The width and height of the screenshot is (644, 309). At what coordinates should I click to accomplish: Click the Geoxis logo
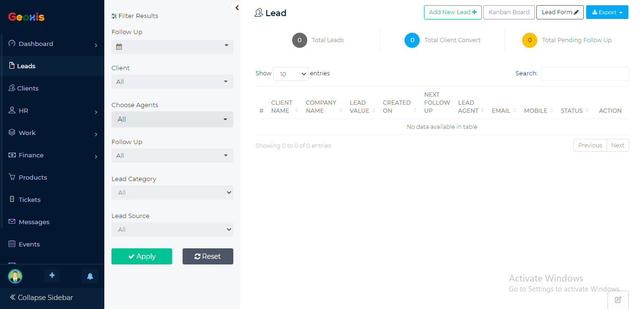(x=27, y=17)
